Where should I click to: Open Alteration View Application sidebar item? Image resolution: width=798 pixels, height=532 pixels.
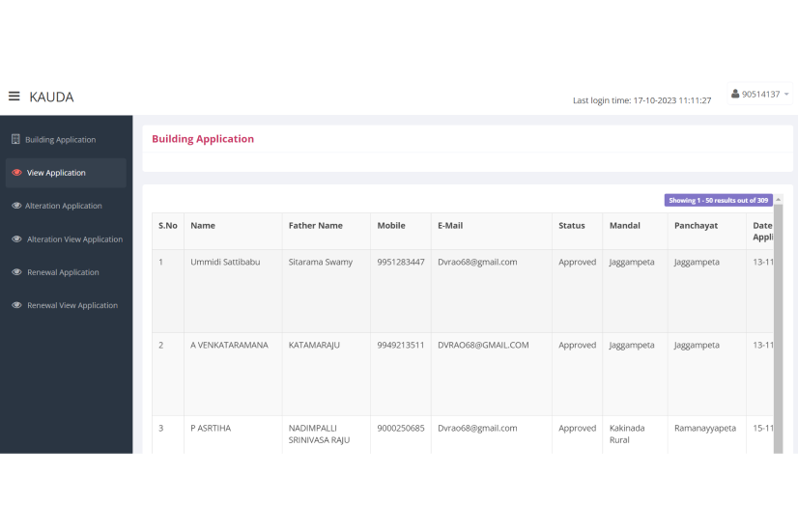point(74,239)
